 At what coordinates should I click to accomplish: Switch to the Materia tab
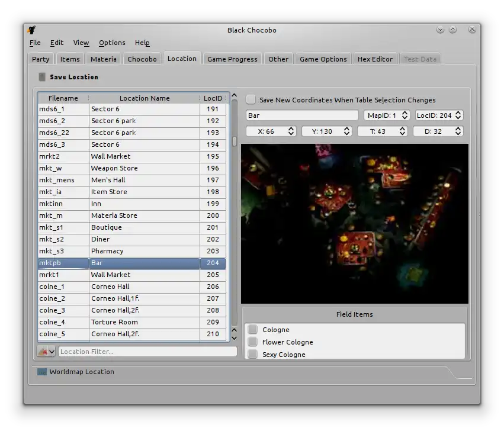pos(104,59)
